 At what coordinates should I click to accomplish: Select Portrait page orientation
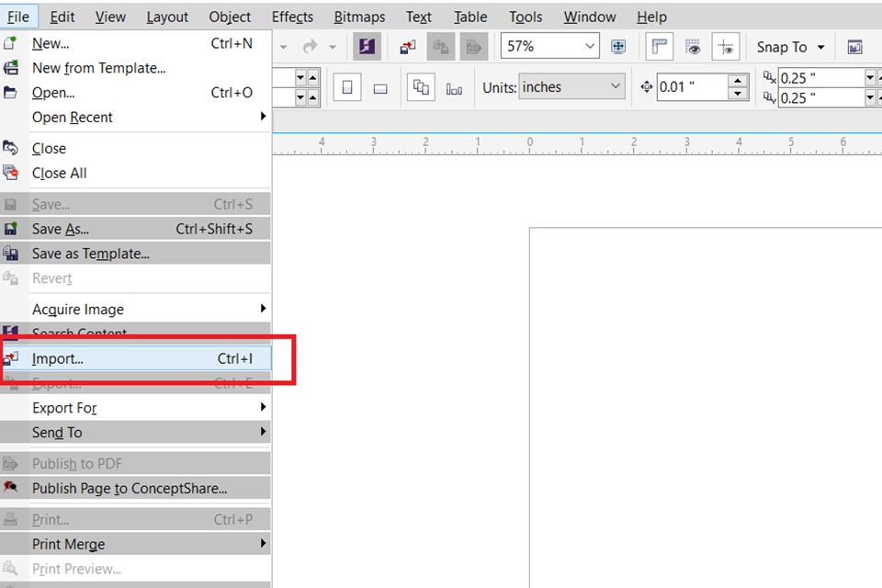point(347,88)
